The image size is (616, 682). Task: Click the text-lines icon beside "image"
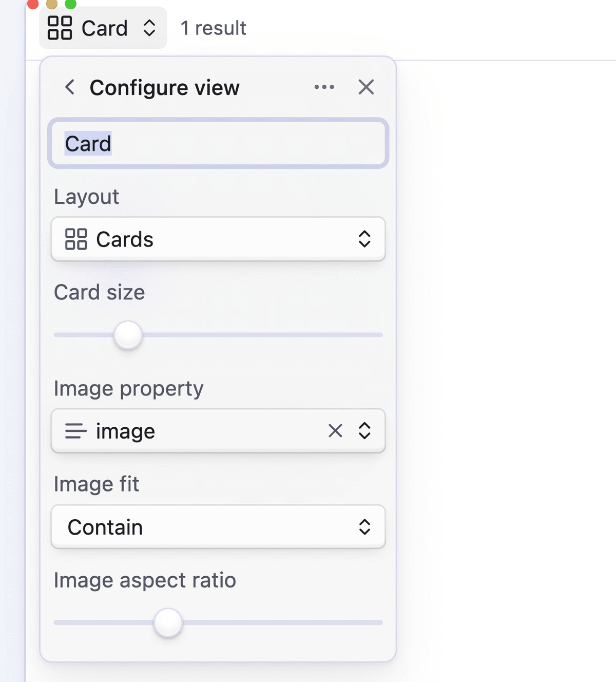point(76,431)
